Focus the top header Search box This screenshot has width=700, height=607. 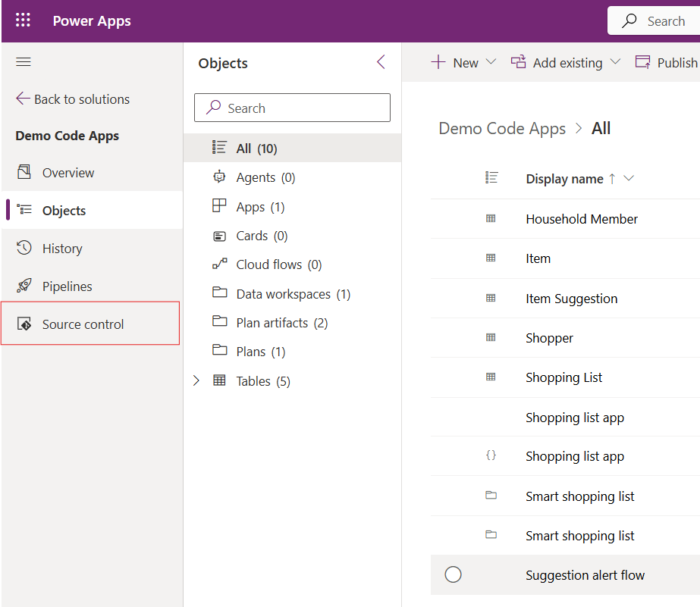tap(654, 20)
